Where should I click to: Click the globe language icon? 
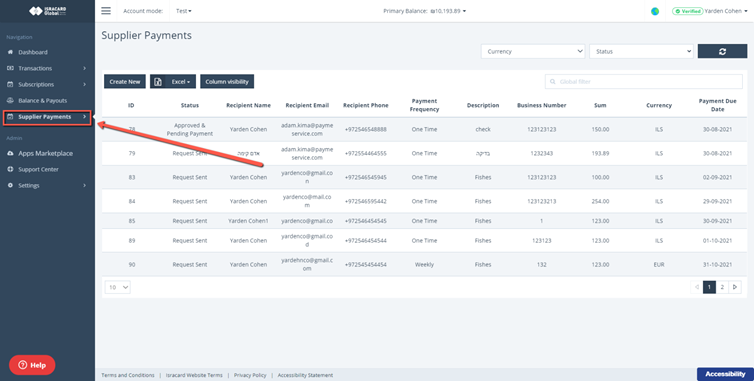654,11
